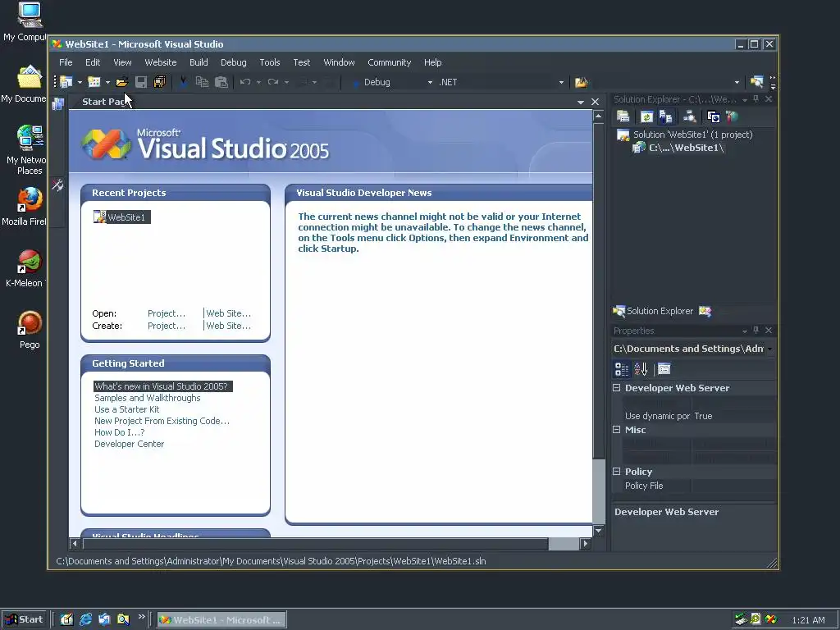
Task: Open the Find combo box dropdown arrow
Action: [x=737, y=82]
